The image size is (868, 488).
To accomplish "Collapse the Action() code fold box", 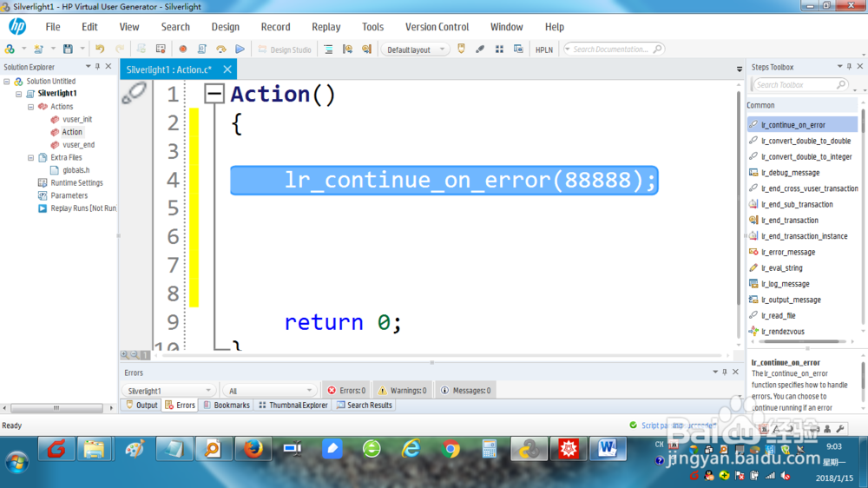I will (x=214, y=94).
